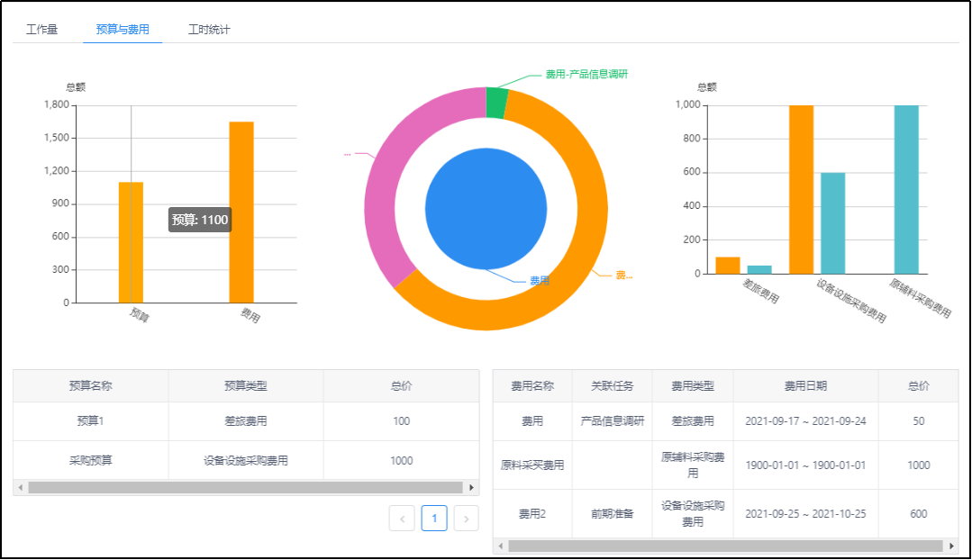Viewport: 972px width, 560px height.
Task: Click the 费用日期 column header
Action: pos(805,385)
